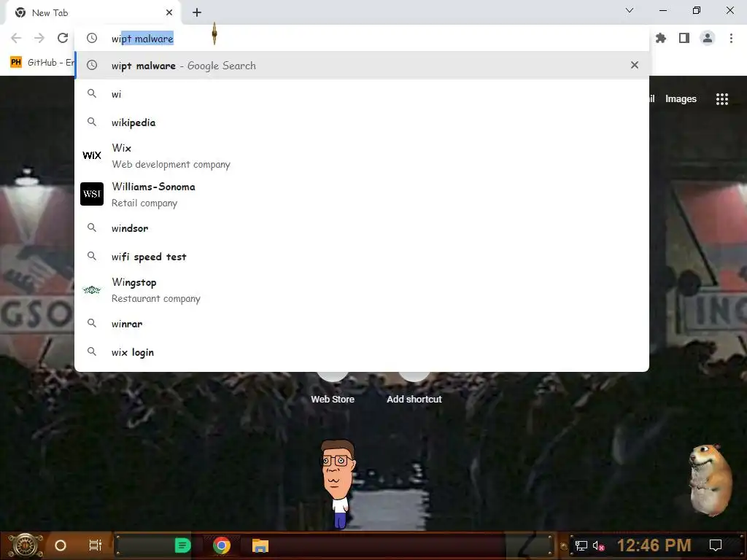This screenshot has height=560, width=747.
Task: Select the Wingstop Restaurant company suggestion
Action: [362, 289]
